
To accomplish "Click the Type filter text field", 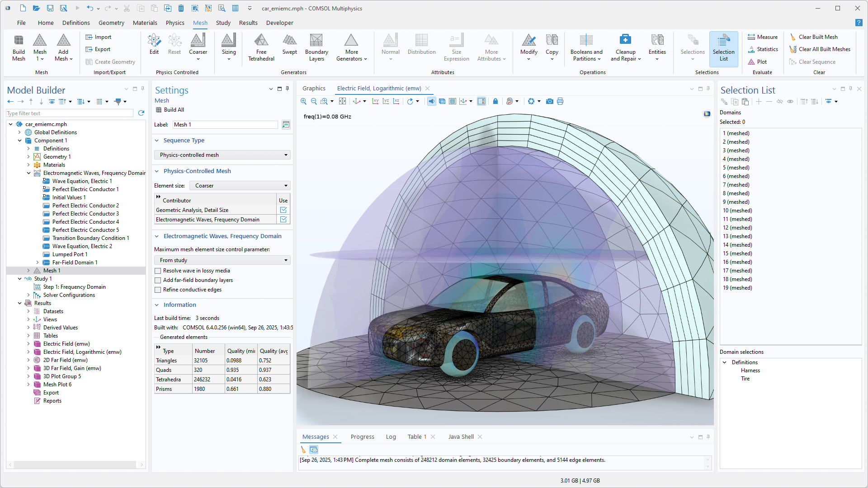I will 70,113.
